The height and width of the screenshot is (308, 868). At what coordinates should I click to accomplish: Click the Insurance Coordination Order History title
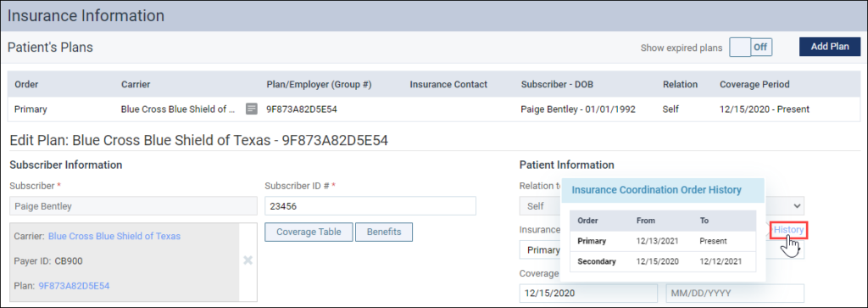(656, 190)
